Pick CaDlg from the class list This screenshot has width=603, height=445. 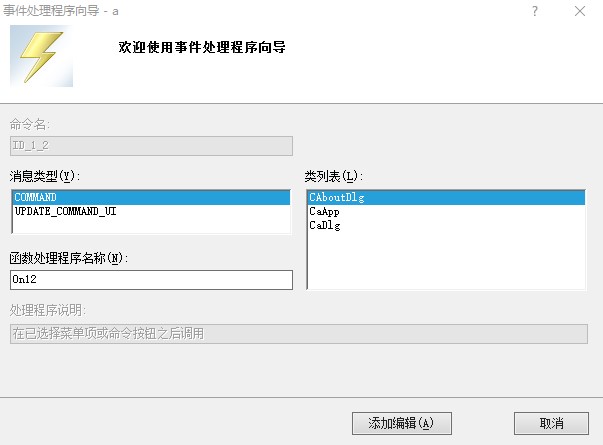[326, 226]
